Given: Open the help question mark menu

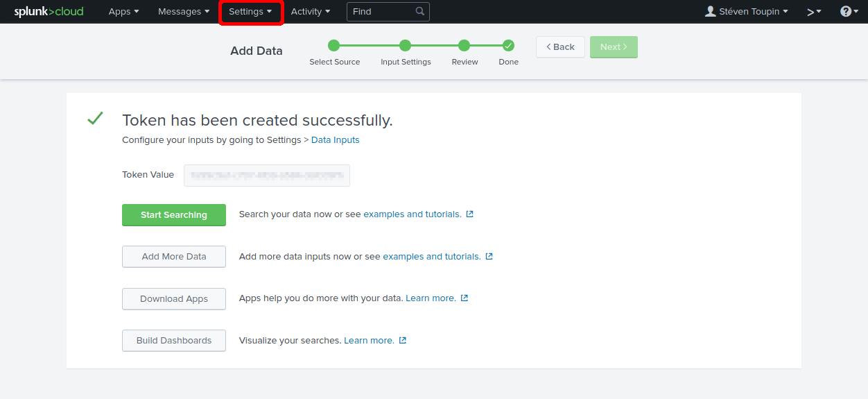Looking at the screenshot, I should coord(850,12).
